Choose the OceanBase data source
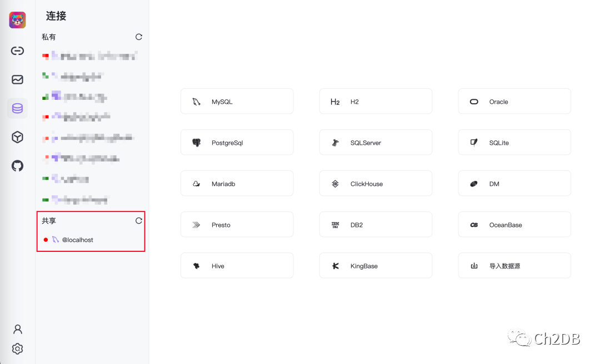Image resolution: width=600 pixels, height=364 pixels. point(514,225)
